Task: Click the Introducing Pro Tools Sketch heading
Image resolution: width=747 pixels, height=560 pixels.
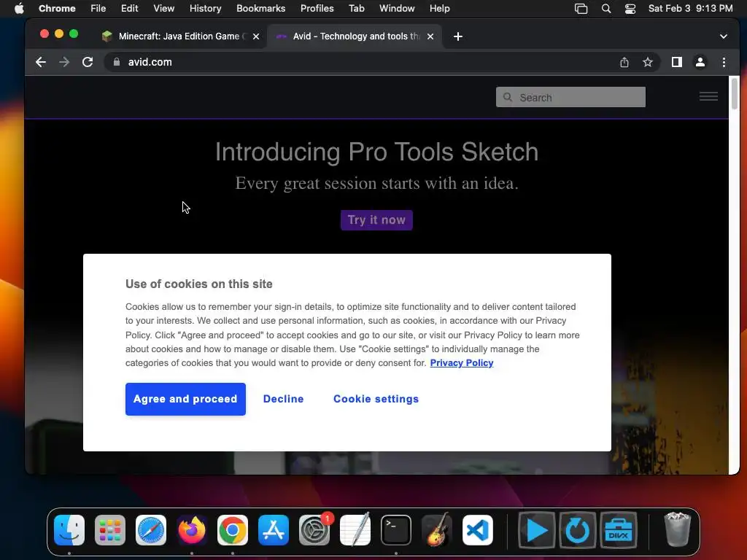Action: tap(377, 152)
